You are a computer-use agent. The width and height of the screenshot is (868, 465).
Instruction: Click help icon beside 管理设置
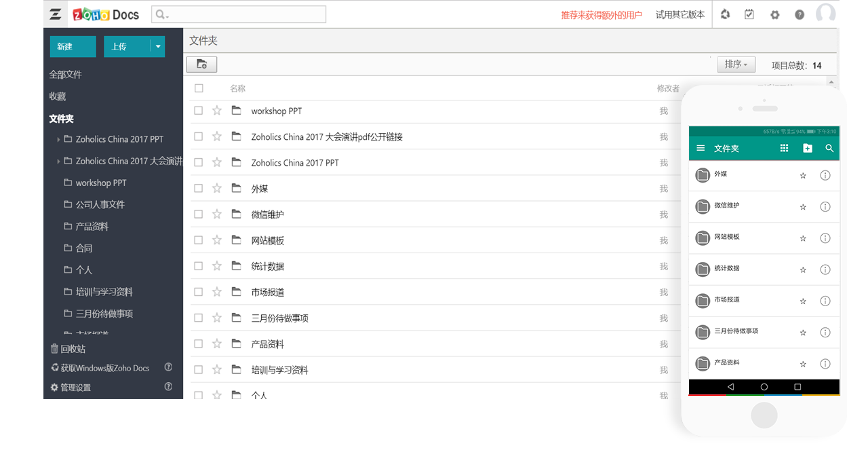point(168,387)
